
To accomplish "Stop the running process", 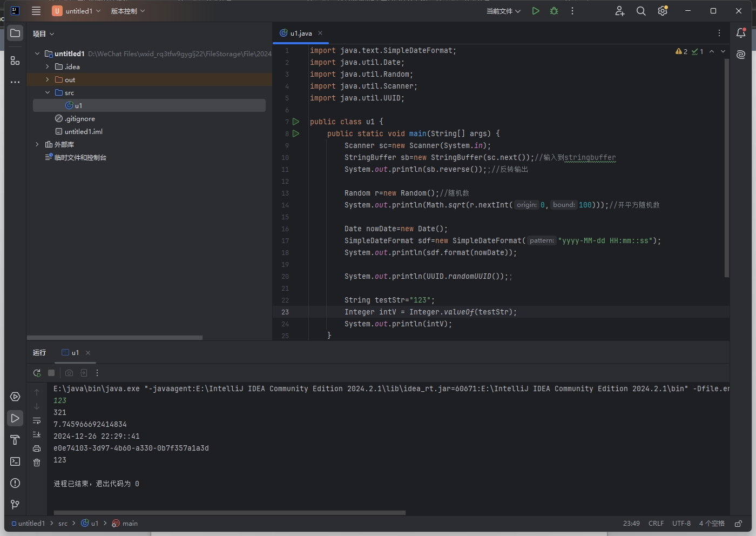I will tap(51, 373).
